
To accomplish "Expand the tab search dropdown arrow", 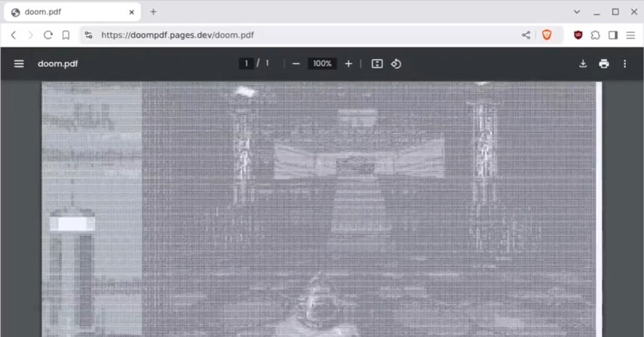I will (577, 12).
